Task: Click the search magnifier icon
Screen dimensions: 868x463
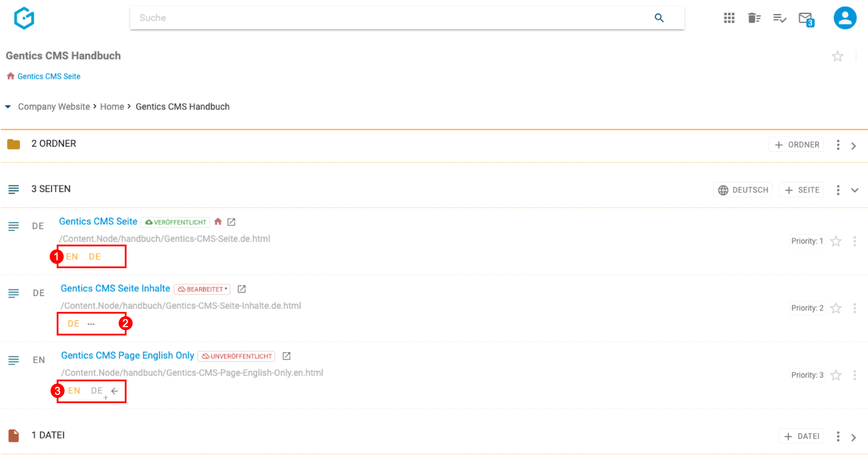Action: pos(659,18)
